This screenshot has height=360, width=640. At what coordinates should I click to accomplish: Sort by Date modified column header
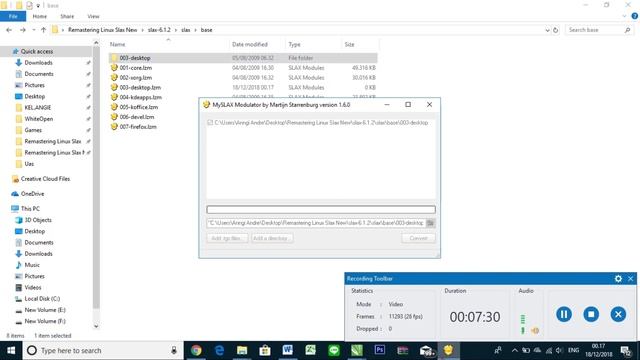pyautogui.click(x=250, y=44)
